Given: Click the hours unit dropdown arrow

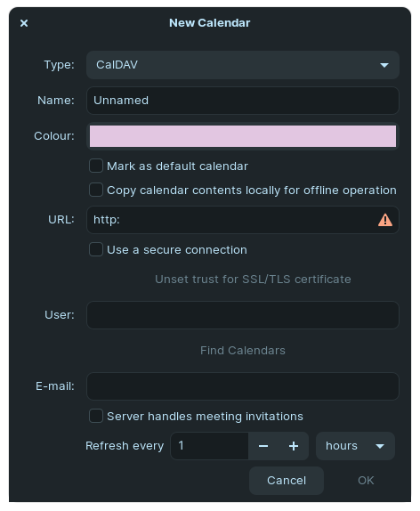Looking at the screenshot, I should tap(380, 446).
